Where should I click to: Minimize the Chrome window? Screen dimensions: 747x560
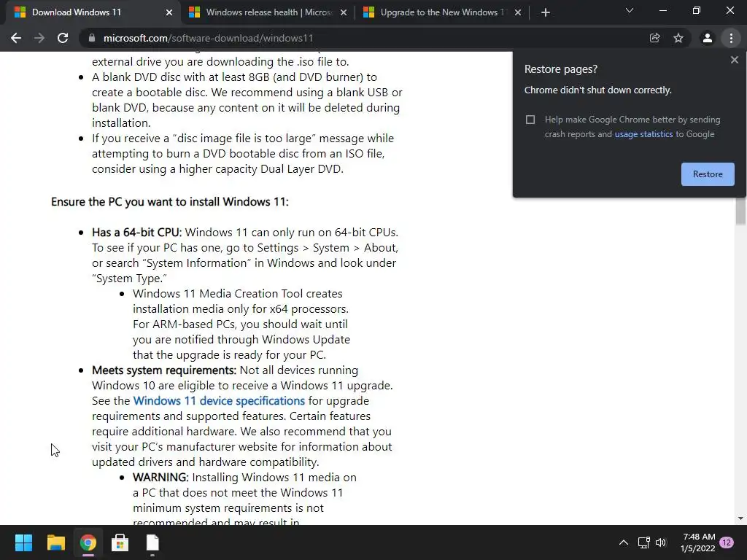(x=662, y=10)
